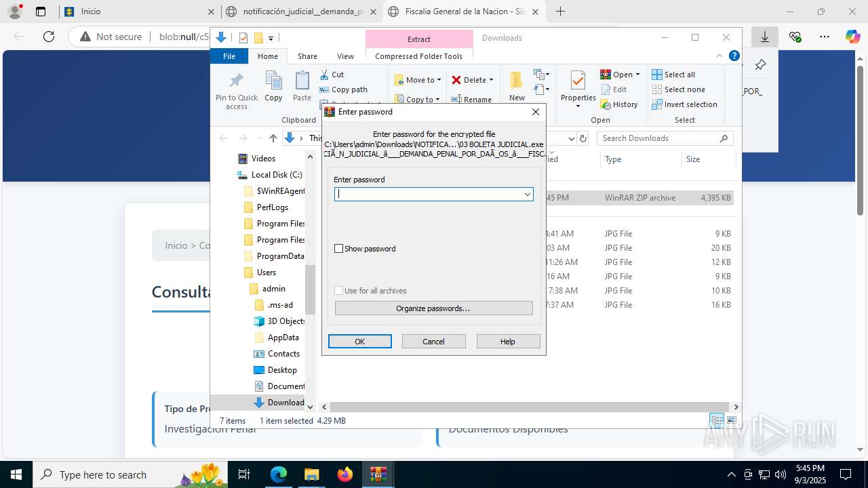Open Task View on the taskbar
This screenshot has width=868, height=488.
[245, 474]
